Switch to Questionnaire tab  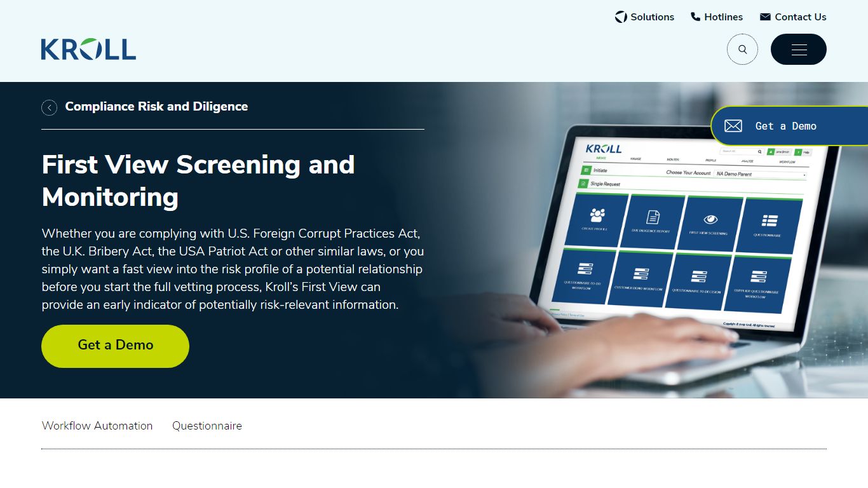207,426
